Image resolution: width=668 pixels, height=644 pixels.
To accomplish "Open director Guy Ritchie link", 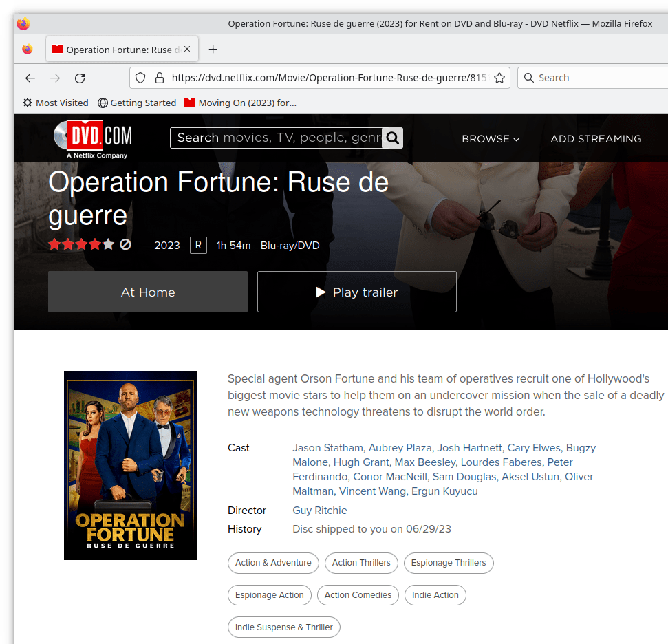I will pos(319,511).
